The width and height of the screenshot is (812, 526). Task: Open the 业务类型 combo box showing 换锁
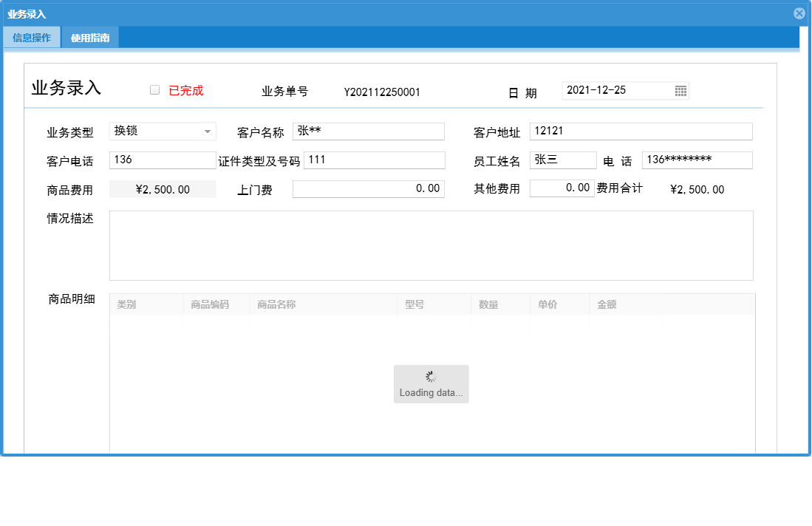coord(163,131)
